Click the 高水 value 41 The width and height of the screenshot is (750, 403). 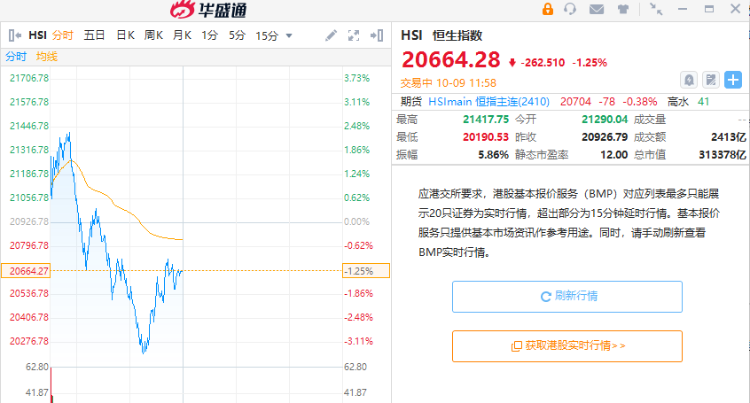703,101
